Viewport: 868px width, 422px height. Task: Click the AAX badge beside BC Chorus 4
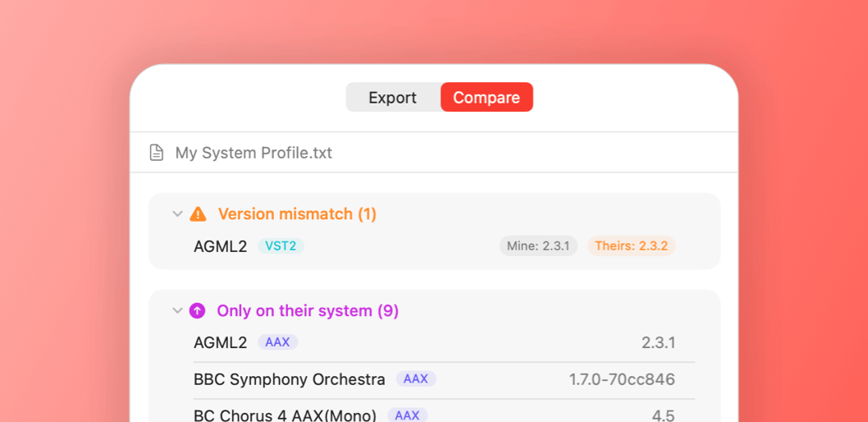tap(407, 415)
